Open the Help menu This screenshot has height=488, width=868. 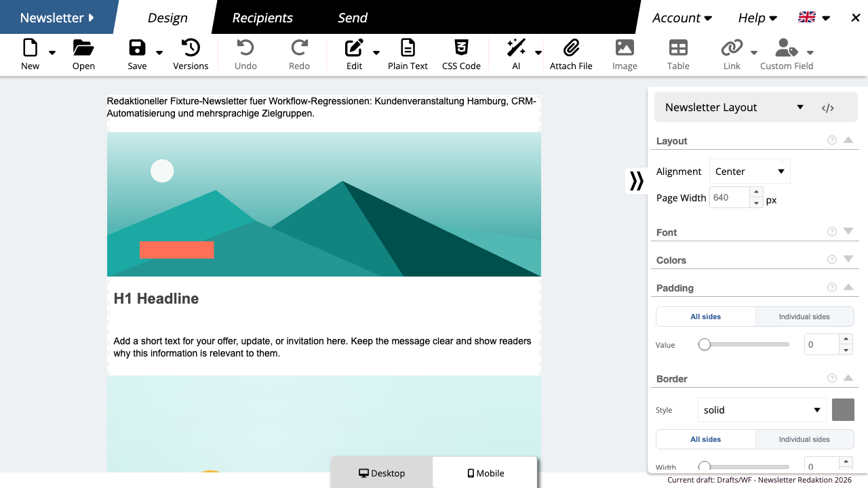coord(757,18)
